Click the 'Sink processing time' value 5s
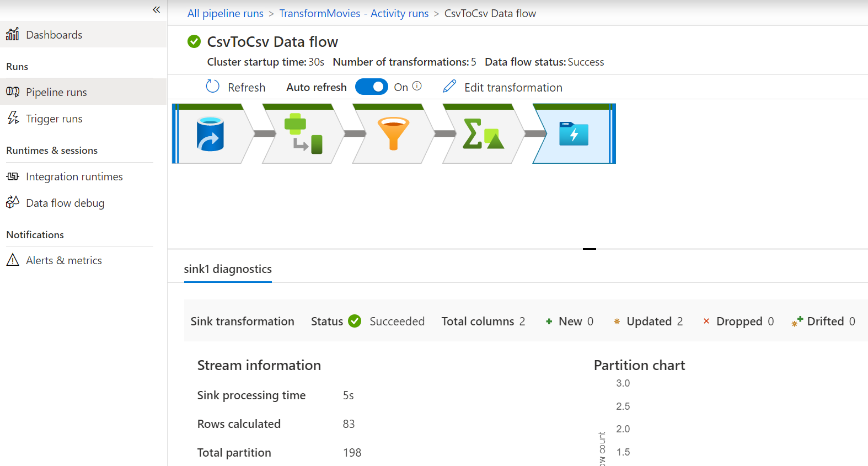Image resolution: width=868 pixels, height=466 pixels. (x=349, y=395)
